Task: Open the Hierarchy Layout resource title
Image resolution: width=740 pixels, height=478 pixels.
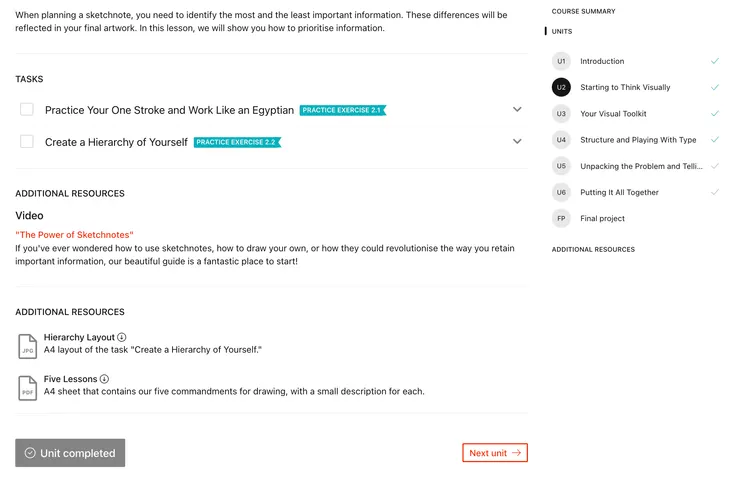Action: 79,338
